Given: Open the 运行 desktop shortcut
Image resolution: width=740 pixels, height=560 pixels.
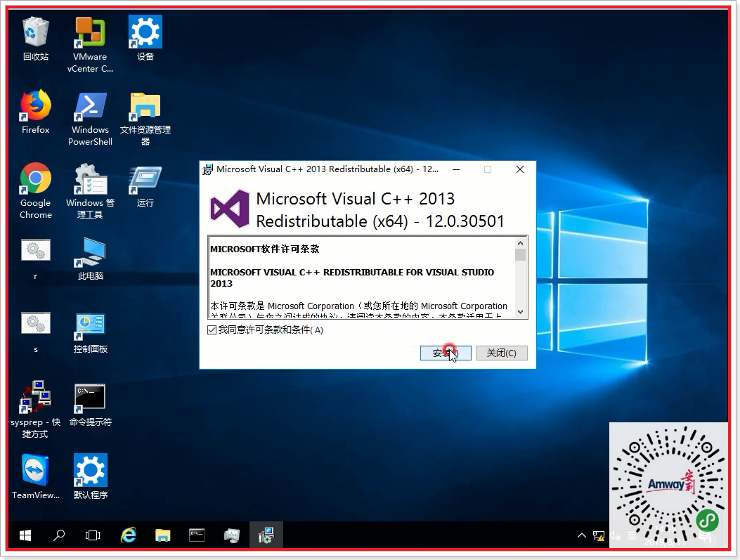Looking at the screenshot, I should click(145, 186).
